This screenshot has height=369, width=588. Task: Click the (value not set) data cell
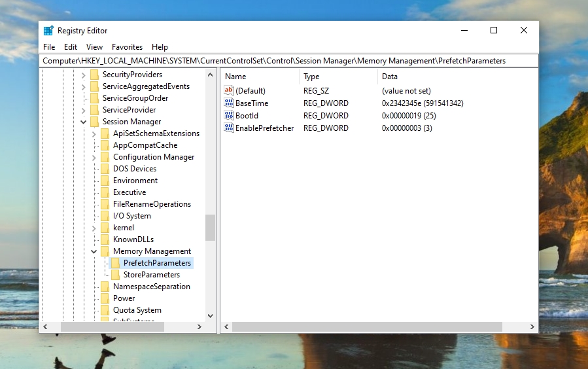click(x=407, y=91)
